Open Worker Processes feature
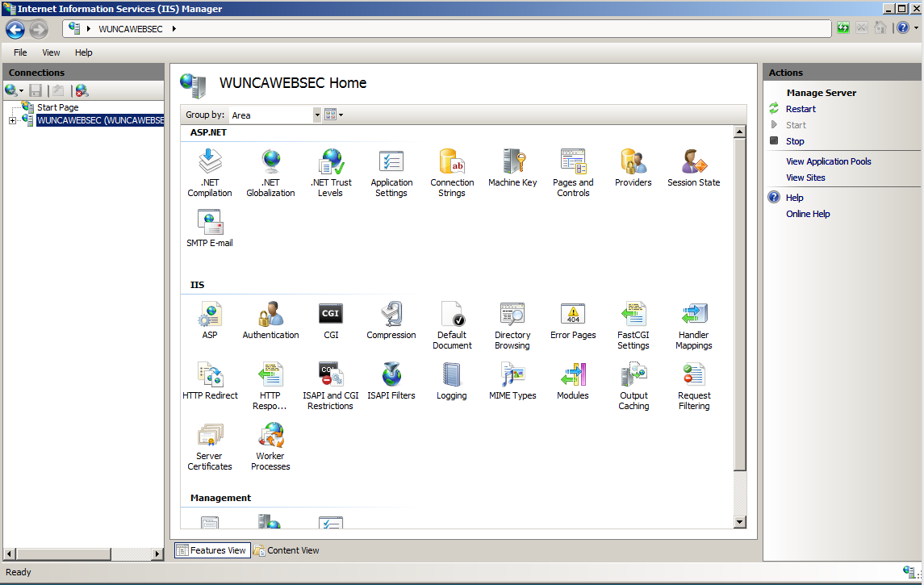924x585 pixels. pyautogui.click(x=270, y=446)
